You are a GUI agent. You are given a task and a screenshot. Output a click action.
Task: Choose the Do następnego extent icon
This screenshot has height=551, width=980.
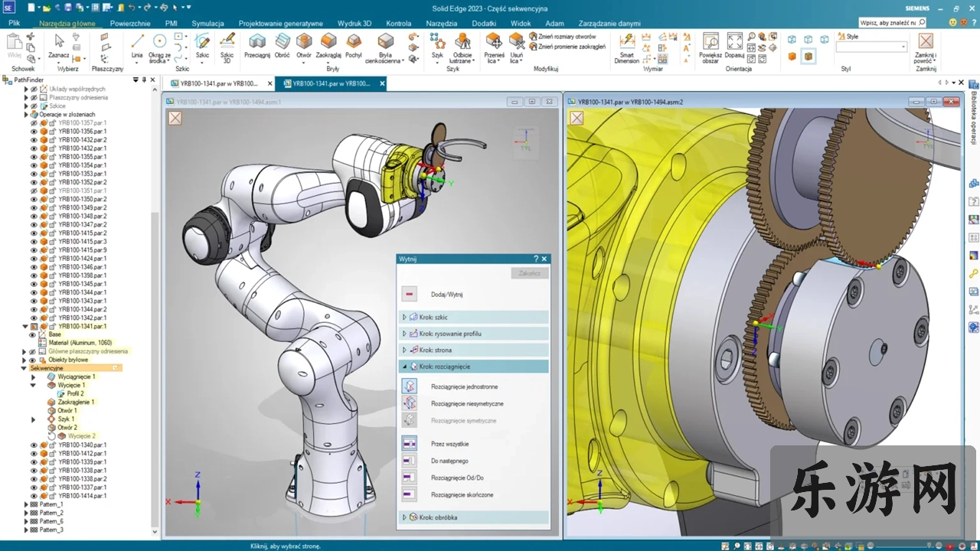410,461
